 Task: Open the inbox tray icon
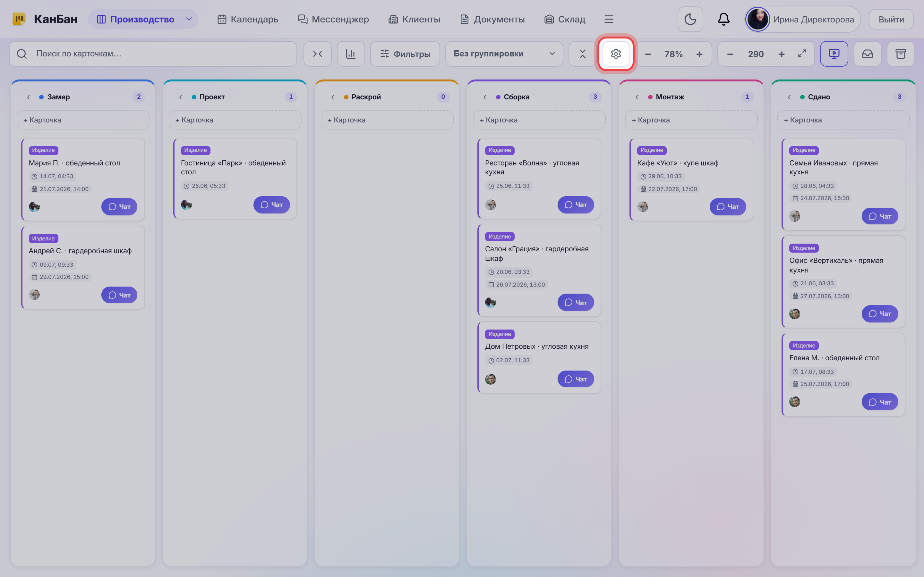point(867,54)
